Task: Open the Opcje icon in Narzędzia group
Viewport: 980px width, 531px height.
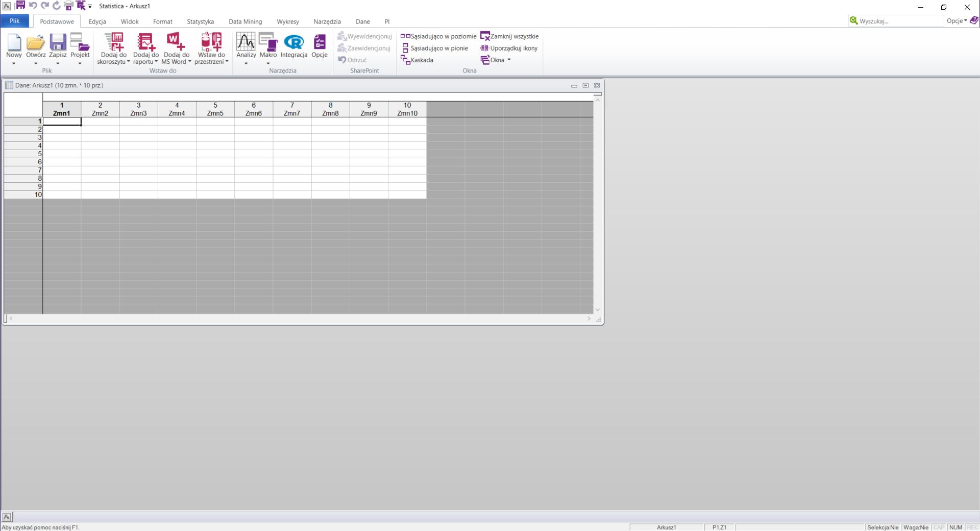Action: [320, 43]
